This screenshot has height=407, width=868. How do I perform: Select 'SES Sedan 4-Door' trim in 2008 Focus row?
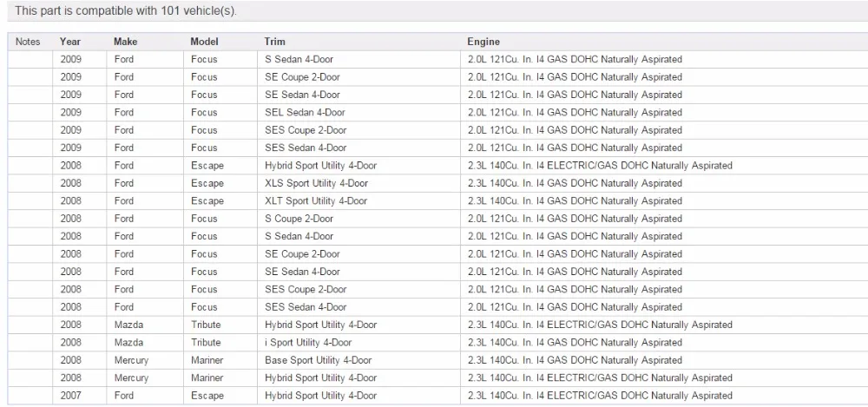[306, 307]
